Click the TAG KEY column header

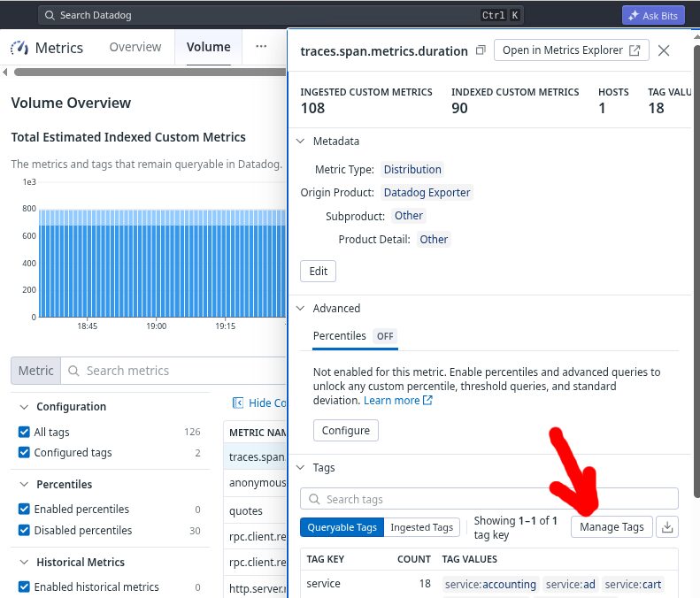[325, 559]
